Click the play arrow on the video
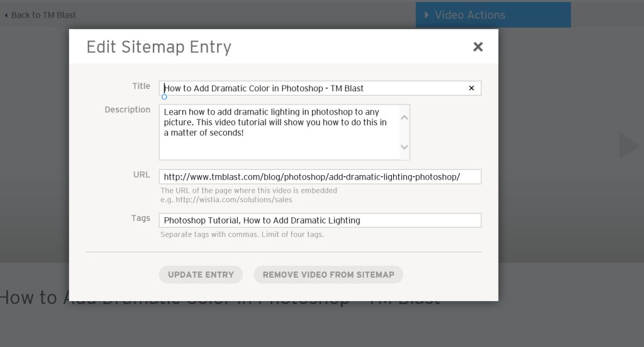Image resolution: width=644 pixels, height=347 pixels. point(629,145)
